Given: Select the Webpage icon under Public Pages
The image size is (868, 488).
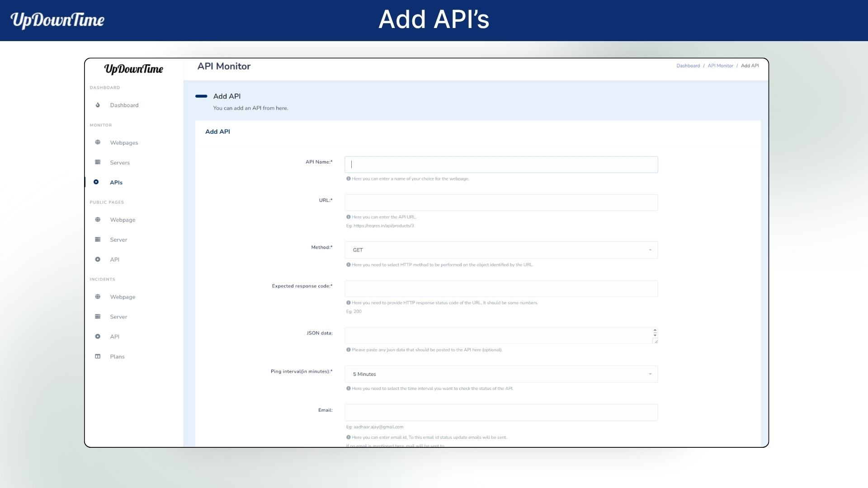Looking at the screenshot, I should pos(98,220).
